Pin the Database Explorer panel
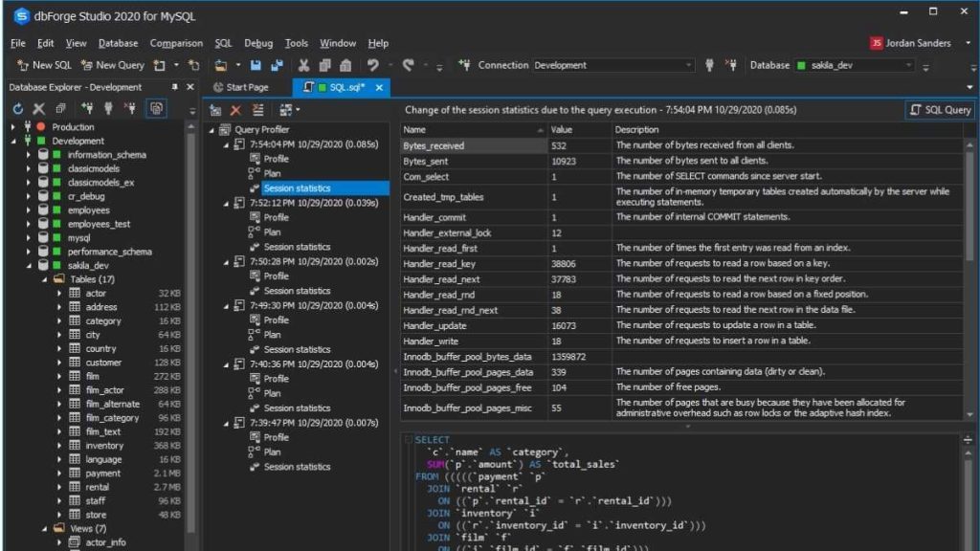 point(174,87)
